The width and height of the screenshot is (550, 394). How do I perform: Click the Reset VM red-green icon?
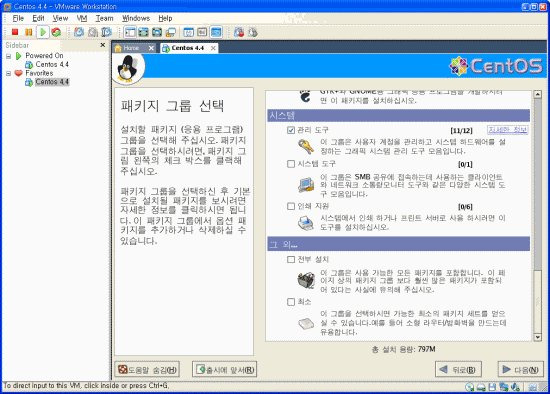click(x=56, y=32)
